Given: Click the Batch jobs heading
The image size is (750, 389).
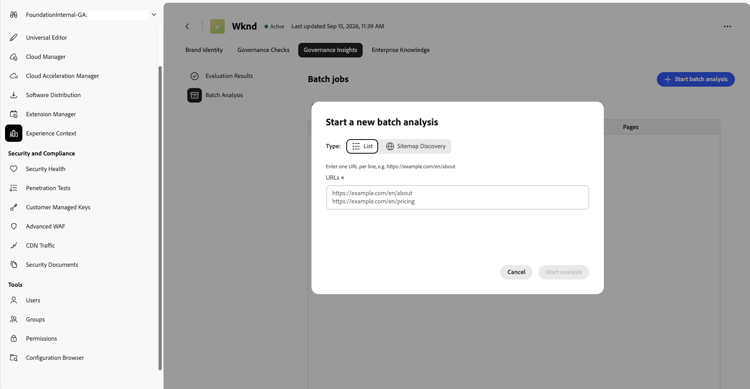Looking at the screenshot, I should [328, 79].
